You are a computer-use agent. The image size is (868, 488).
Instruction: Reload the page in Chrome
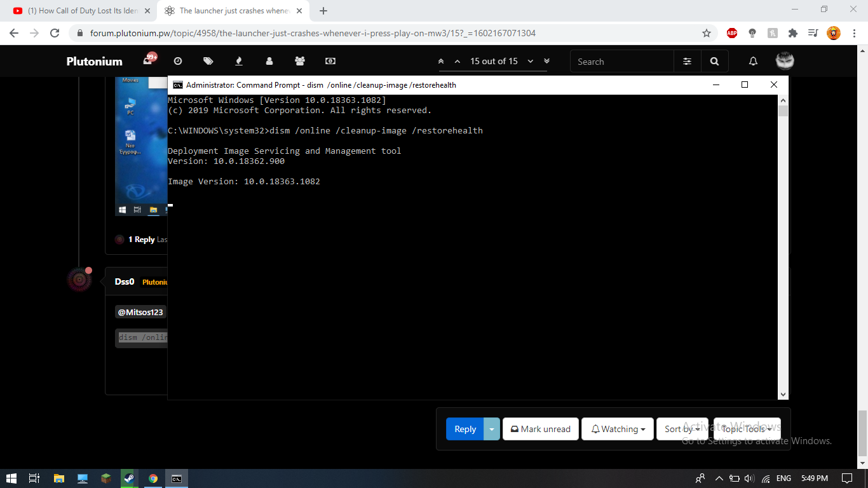[x=55, y=33]
